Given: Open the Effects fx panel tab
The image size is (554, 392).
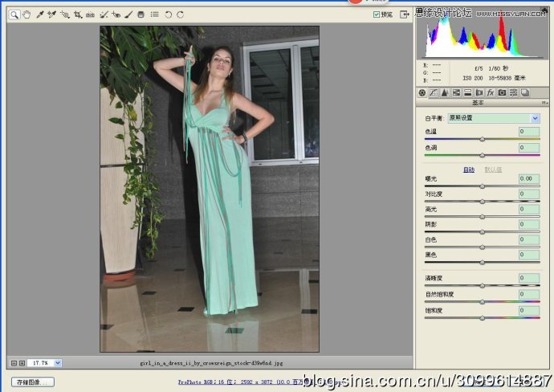Looking at the screenshot, I should click(491, 93).
